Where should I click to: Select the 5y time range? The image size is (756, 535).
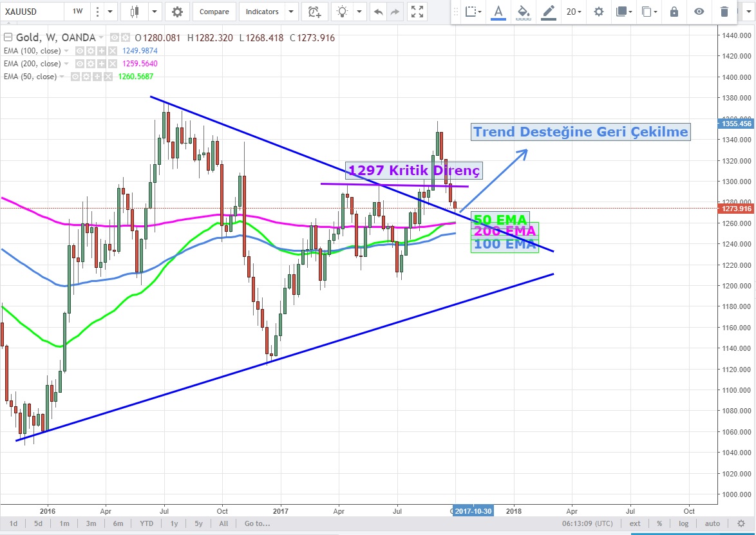(198, 523)
